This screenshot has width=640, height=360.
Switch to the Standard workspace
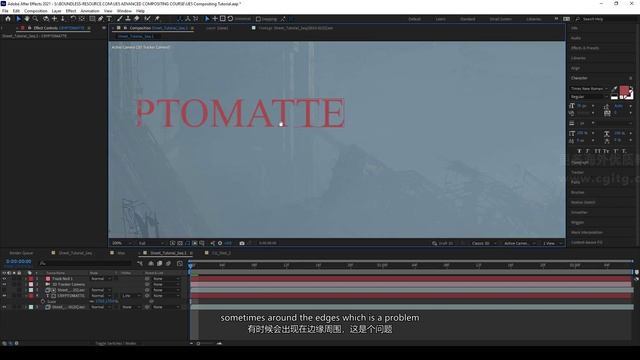pyautogui.click(x=467, y=19)
